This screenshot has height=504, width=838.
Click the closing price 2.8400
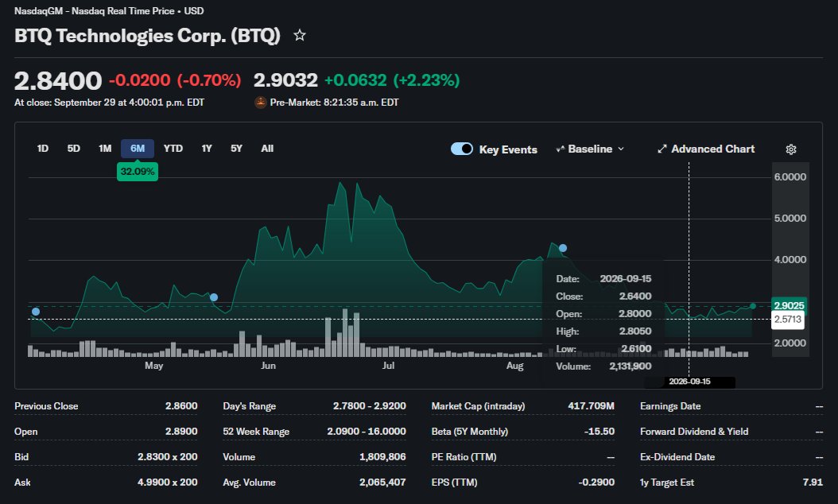tap(58, 81)
